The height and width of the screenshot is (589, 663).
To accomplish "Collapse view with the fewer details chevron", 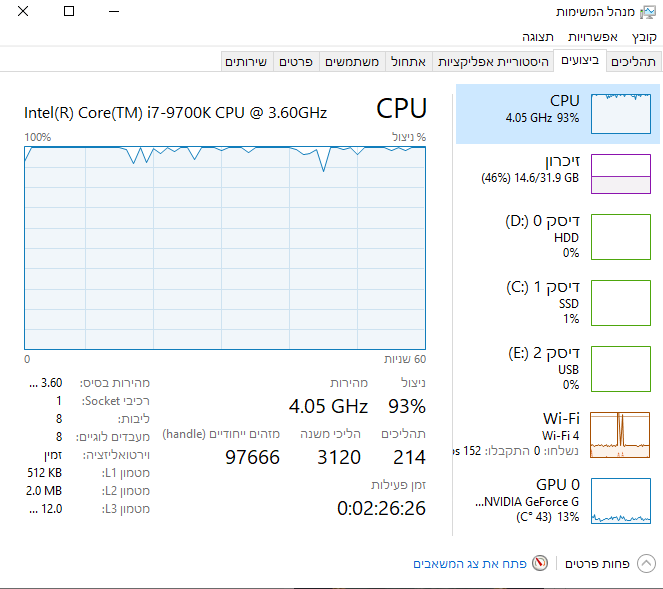I will 646,564.
